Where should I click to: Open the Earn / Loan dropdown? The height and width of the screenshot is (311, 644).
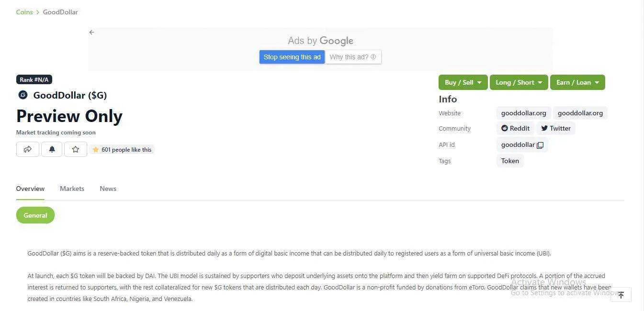pyautogui.click(x=577, y=82)
